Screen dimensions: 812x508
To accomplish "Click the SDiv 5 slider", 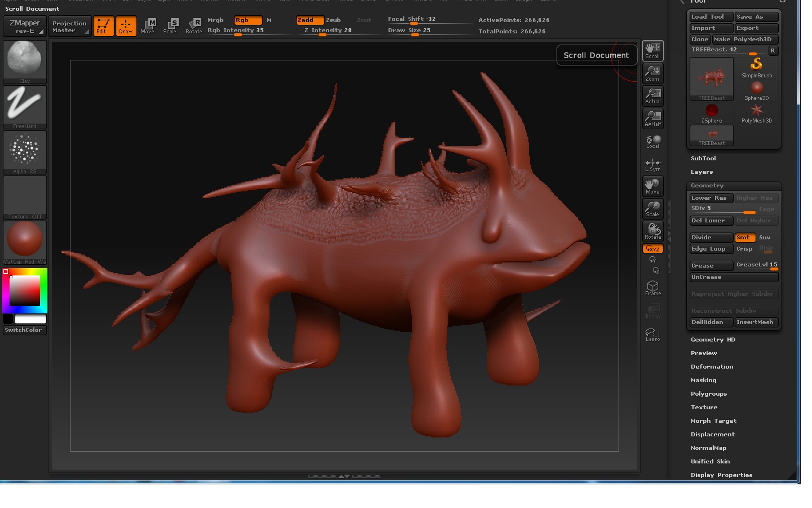I will (723, 209).
